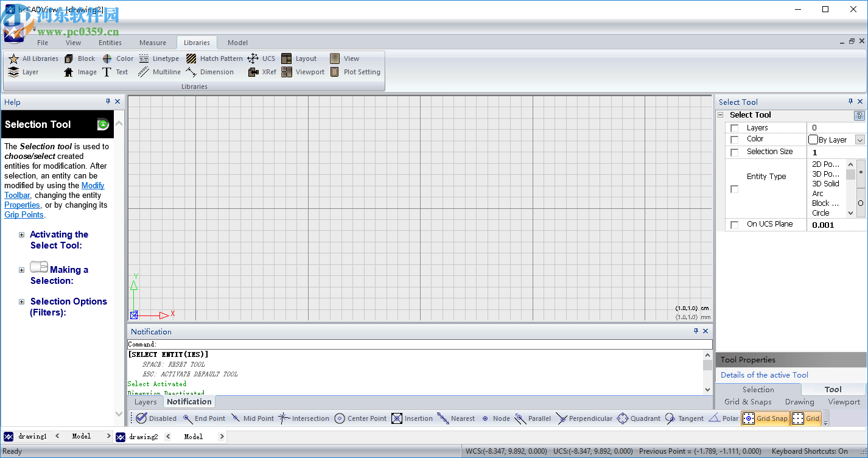The image size is (868, 458).
Task: Open the View library icon
Action: tap(335, 58)
